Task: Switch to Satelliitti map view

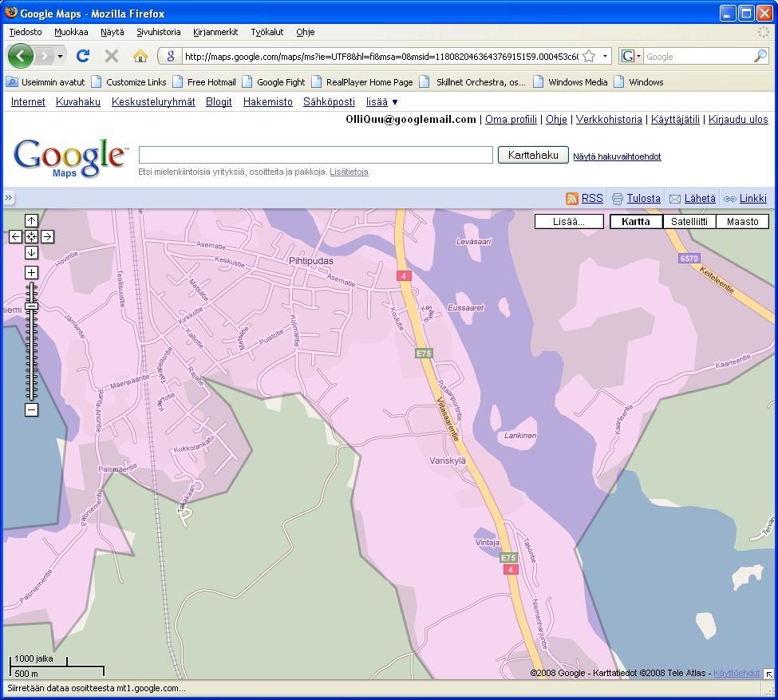Action: coord(689,221)
